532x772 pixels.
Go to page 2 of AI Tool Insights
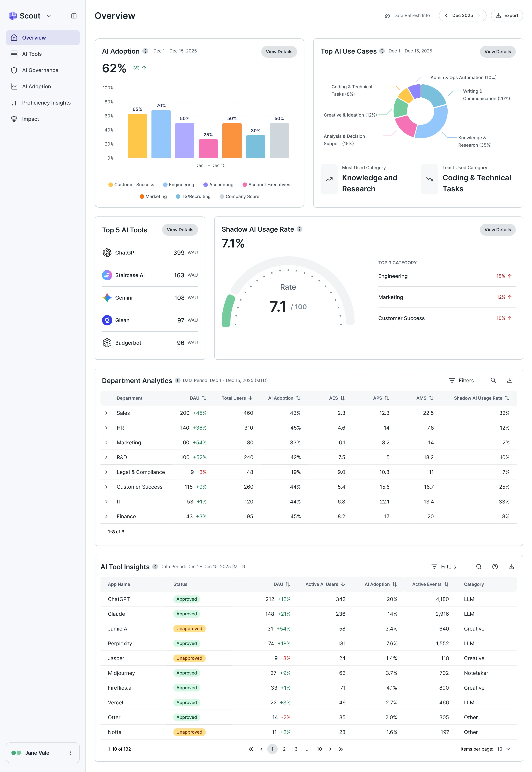pos(284,749)
